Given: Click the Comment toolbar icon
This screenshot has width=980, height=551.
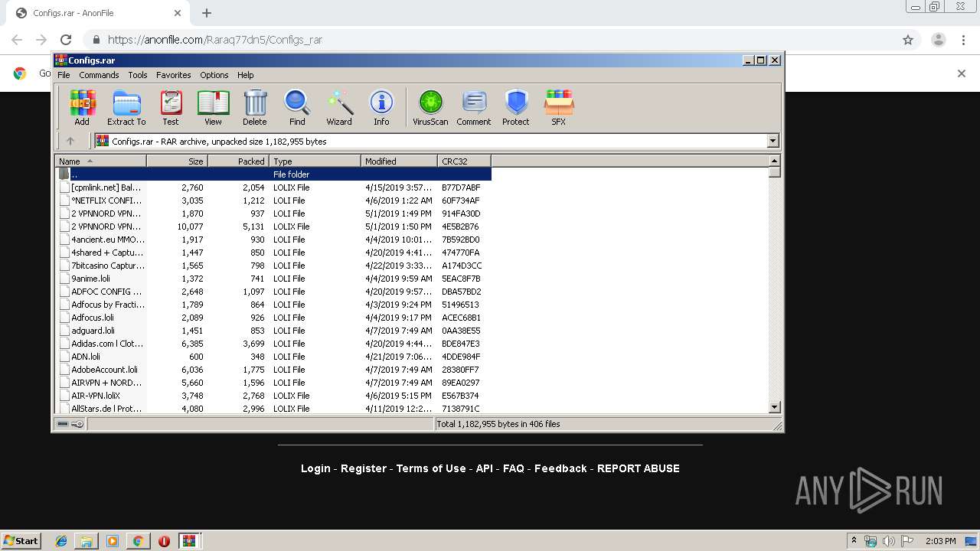Looking at the screenshot, I should coord(474,107).
